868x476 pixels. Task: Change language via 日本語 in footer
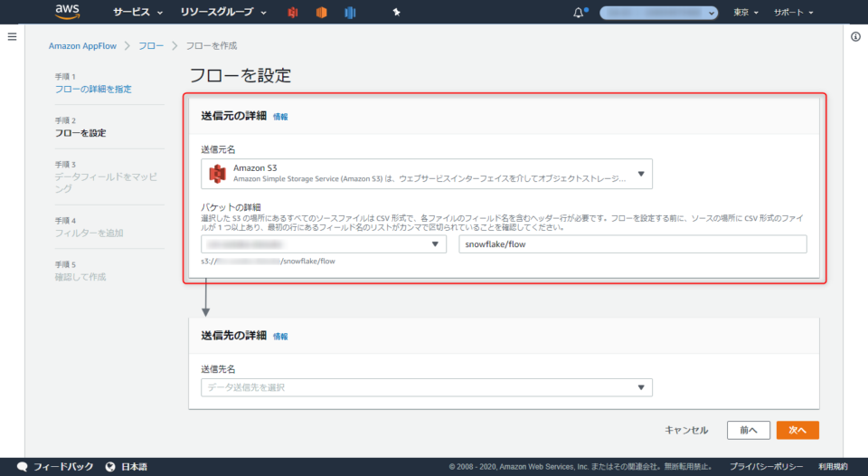pyautogui.click(x=135, y=467)
